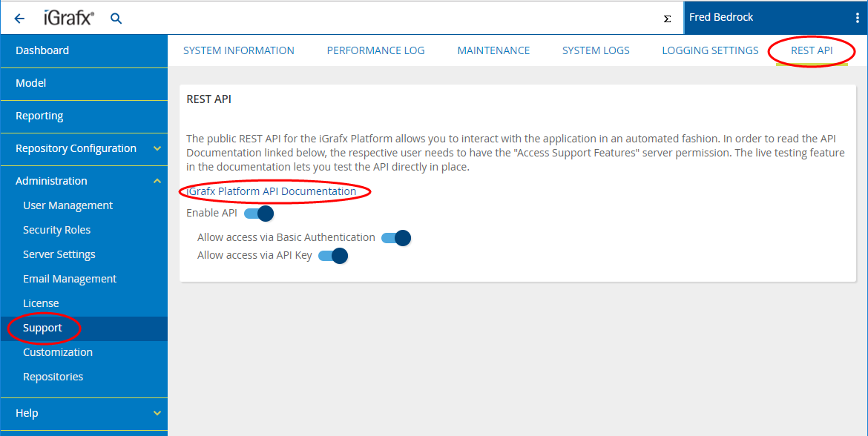Open Dashboard from the sidebar
The height and width of the screenshot is (436, 868).
tap(42, 50)
